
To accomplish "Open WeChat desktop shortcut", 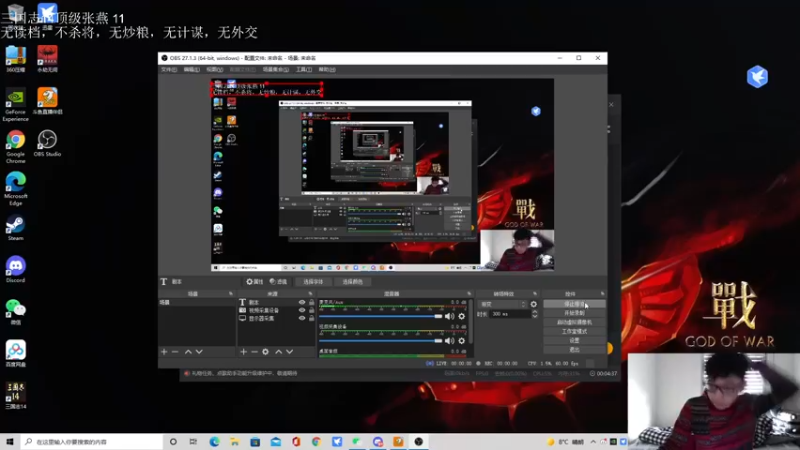I will point(15,312).
